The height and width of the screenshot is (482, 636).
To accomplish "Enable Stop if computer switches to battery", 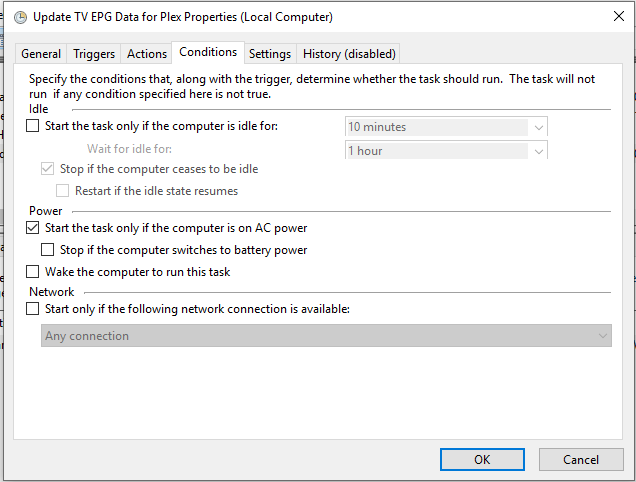I will (48, 250).
